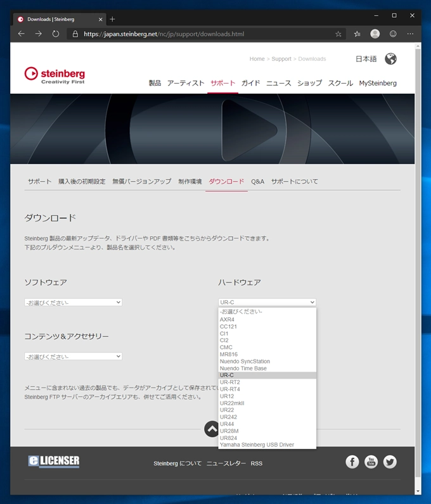Click the Support breadcrumb link
The image size is (431, 504).
(281, 59)
